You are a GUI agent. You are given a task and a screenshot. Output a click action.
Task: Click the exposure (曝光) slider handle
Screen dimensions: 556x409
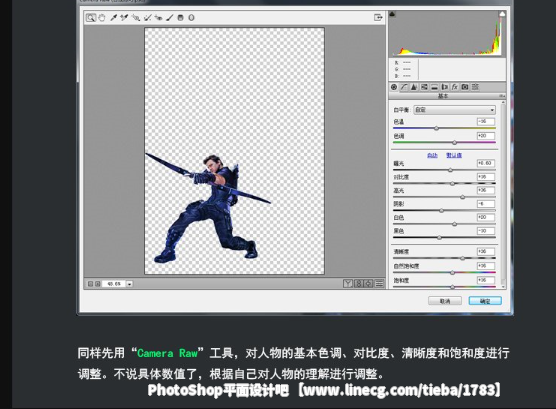point(450,170)
